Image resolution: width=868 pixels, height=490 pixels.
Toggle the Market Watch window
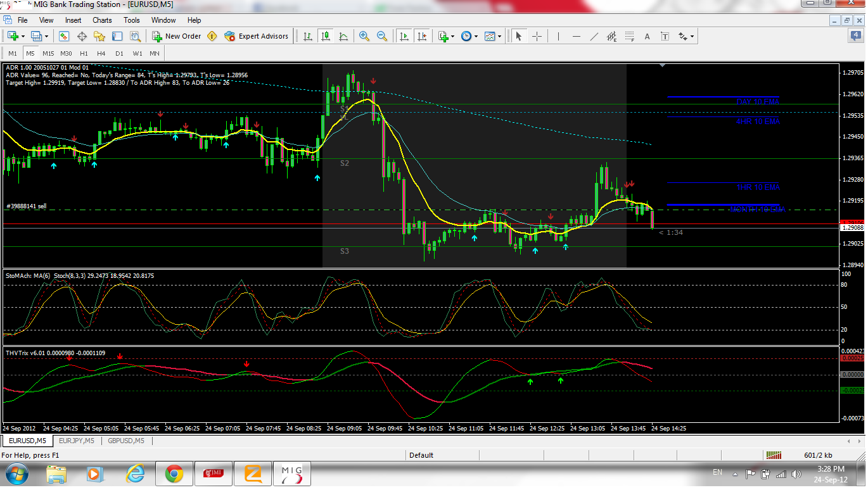click(64, 36)
